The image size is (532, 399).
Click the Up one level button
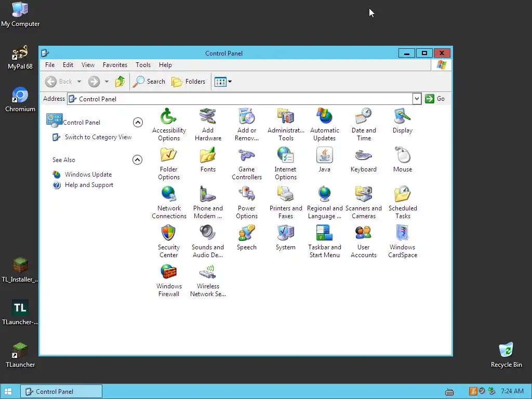[x=120, y=82]
